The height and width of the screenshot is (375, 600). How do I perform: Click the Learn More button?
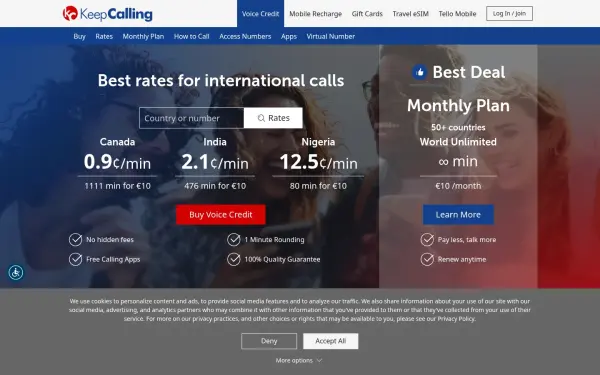pos(458,215)
